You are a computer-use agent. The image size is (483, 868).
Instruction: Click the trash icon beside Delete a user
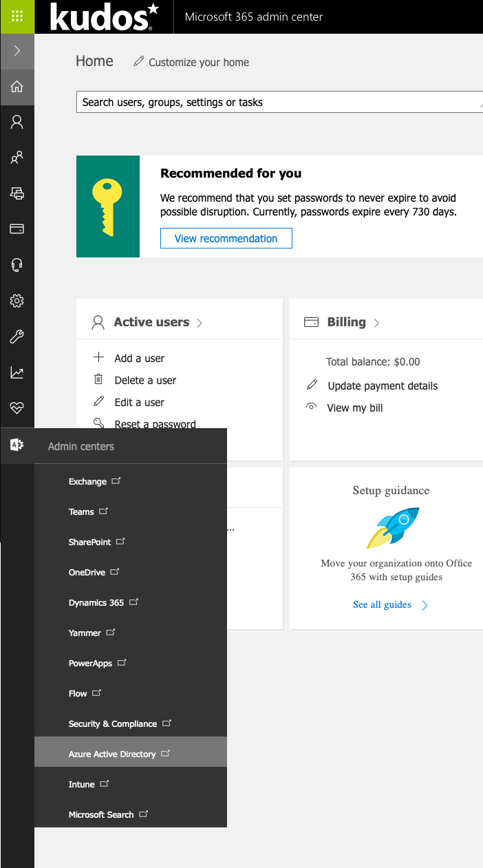click(x=98, y=379)
